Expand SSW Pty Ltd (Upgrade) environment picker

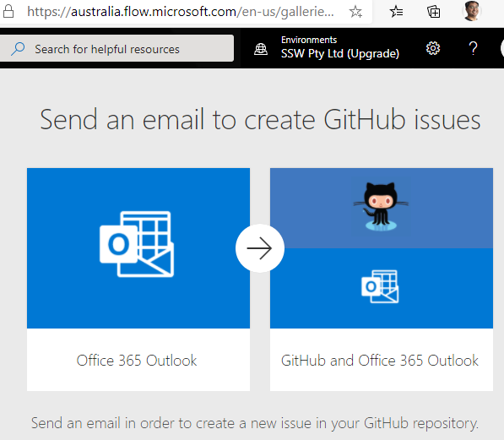pyautogui.click(x=340, y=48)
